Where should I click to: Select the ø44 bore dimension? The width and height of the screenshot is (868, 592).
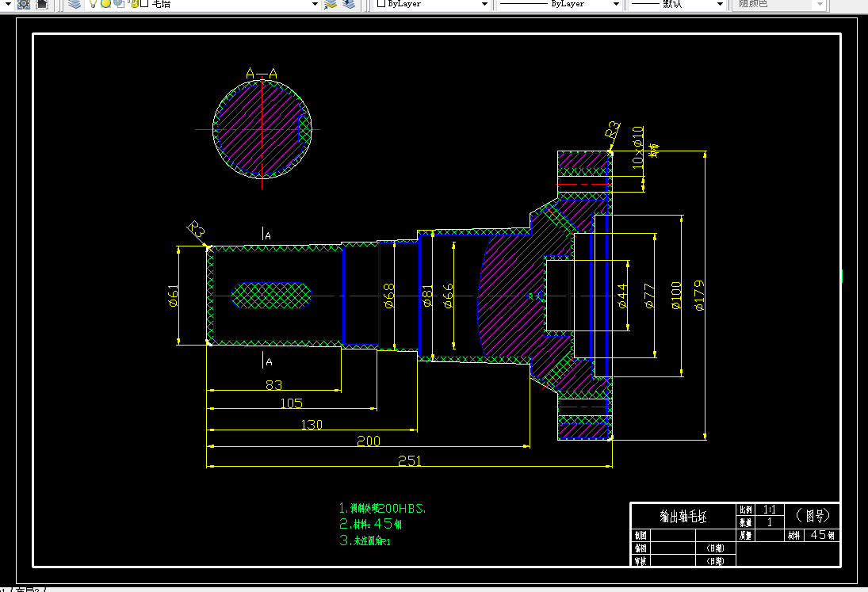pyautogui.click(x=622, y=296)
